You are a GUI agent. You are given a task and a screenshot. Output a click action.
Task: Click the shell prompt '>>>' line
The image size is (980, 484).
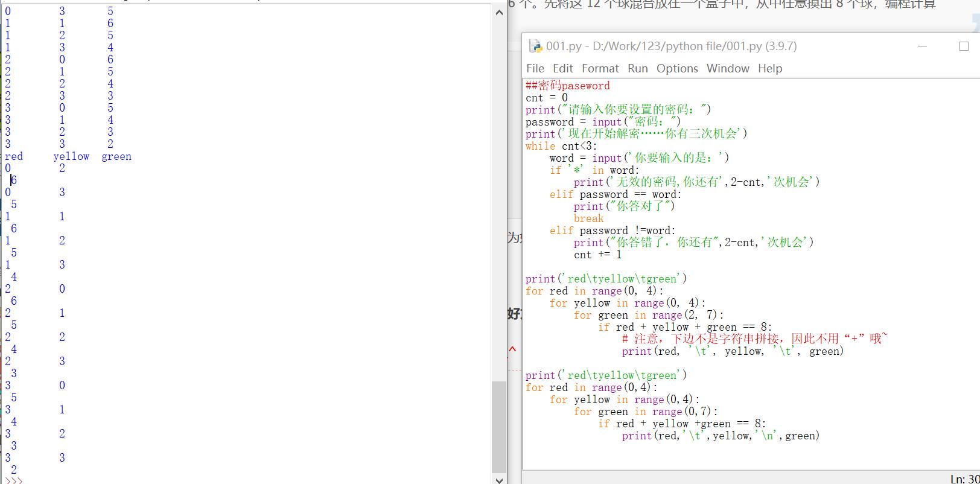tap(14, 480)
